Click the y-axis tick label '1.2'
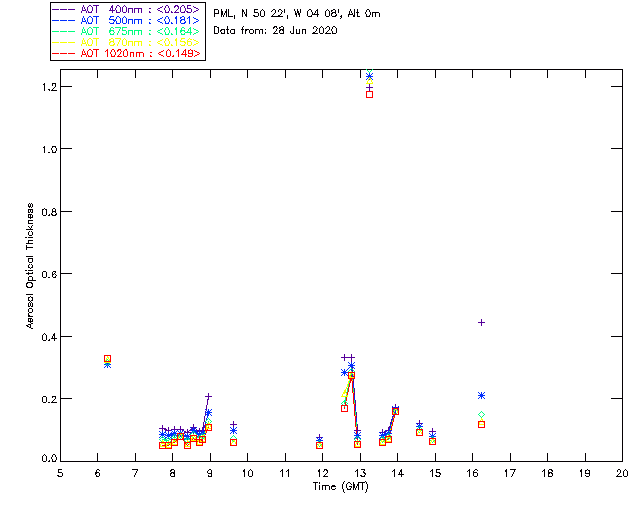 49,87
